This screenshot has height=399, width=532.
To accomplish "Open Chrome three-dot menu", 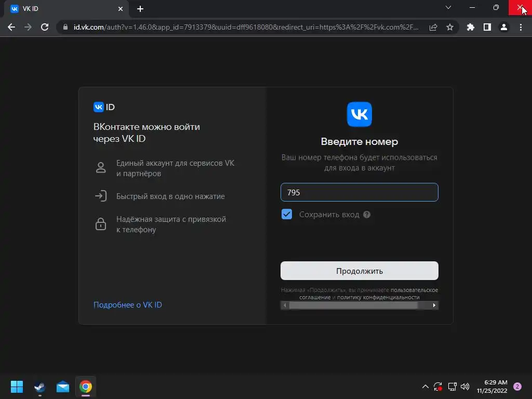I will point(521,27).
